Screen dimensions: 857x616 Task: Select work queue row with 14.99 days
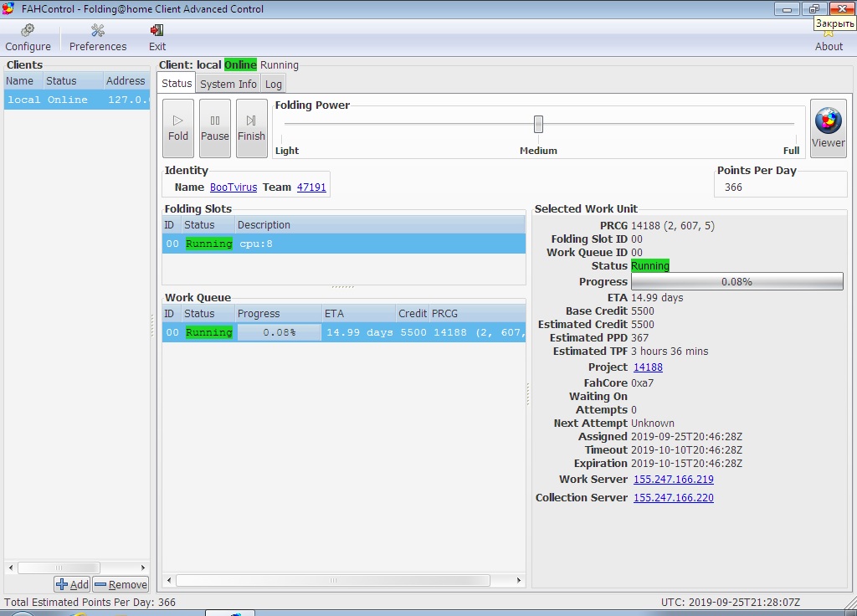[344, 332]
